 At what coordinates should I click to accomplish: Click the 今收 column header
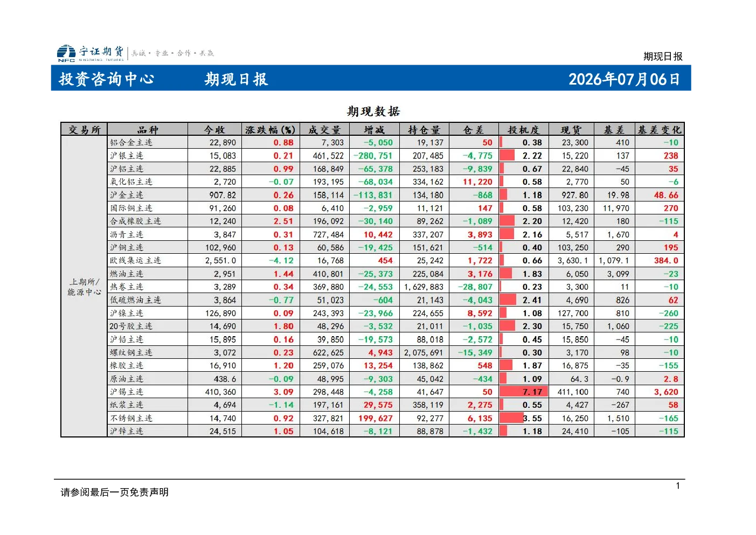tap(214, 130)
